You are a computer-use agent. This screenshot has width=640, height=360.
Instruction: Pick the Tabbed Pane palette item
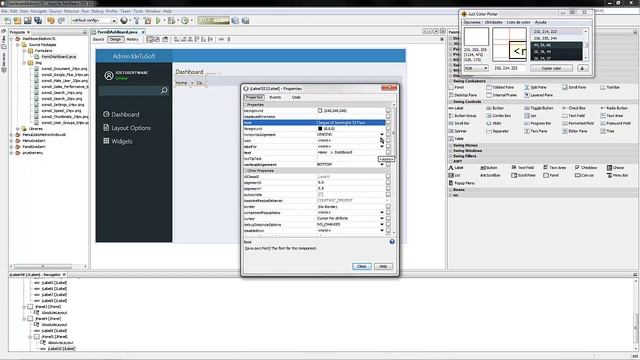click(500, 87)
